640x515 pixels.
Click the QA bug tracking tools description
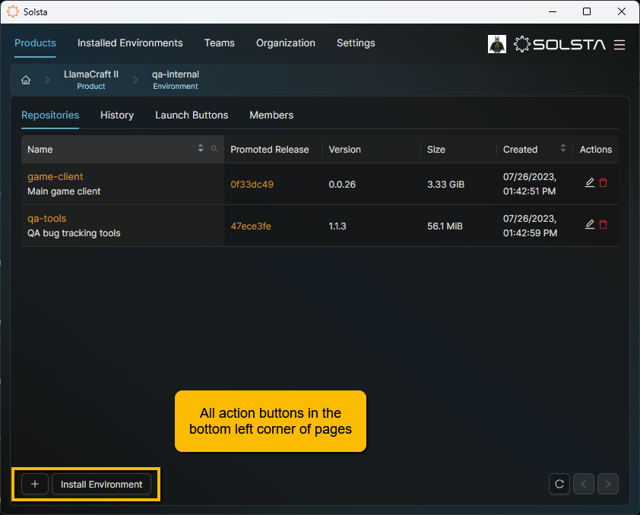pos(74,233)
